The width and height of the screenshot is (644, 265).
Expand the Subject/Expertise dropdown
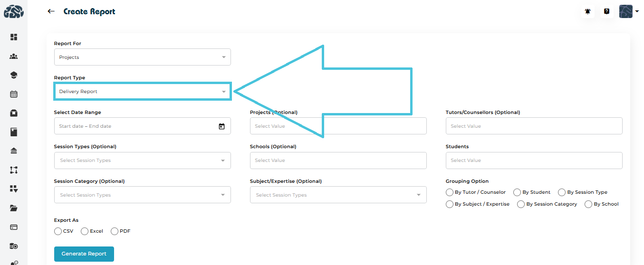click(x=338, y=195)
